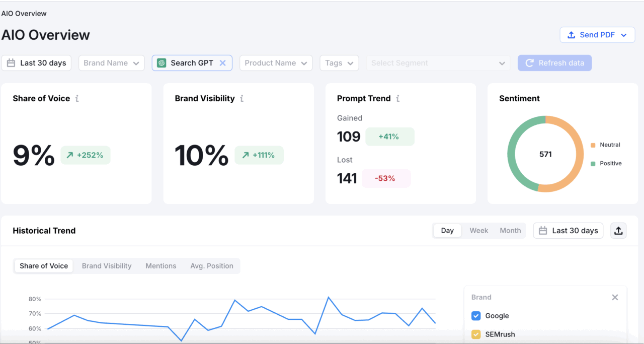Click the Refresh data button
Image resolution: width=644 pixels, height=344 pixels.
click(x=554, y=62)
